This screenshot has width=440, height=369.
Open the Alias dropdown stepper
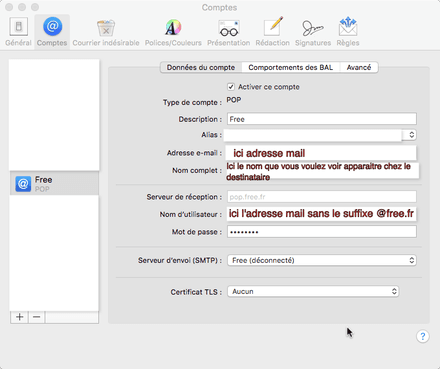(411, 135)
